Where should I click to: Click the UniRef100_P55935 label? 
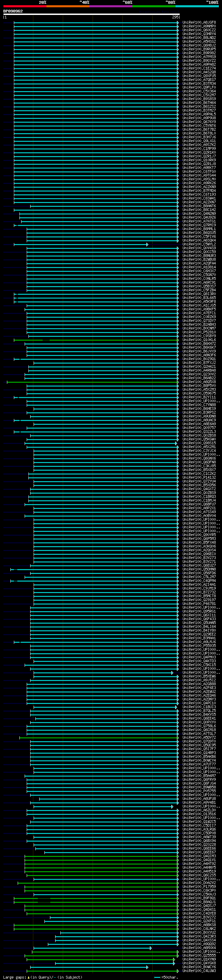pyautogui.click(x=199, y=646)
